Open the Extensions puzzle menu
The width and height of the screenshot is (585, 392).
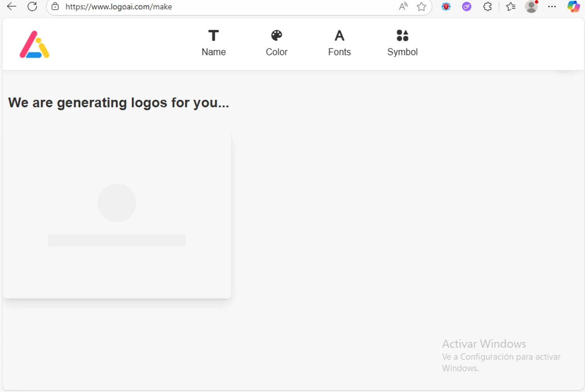pos(487,7)
